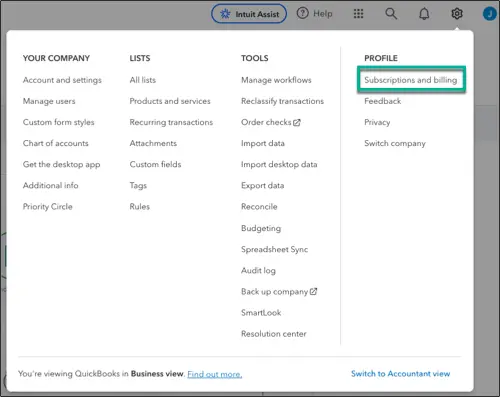Click the settings gear icon
500x397 pixels.
pyautogui.click(x=457, y=14)
